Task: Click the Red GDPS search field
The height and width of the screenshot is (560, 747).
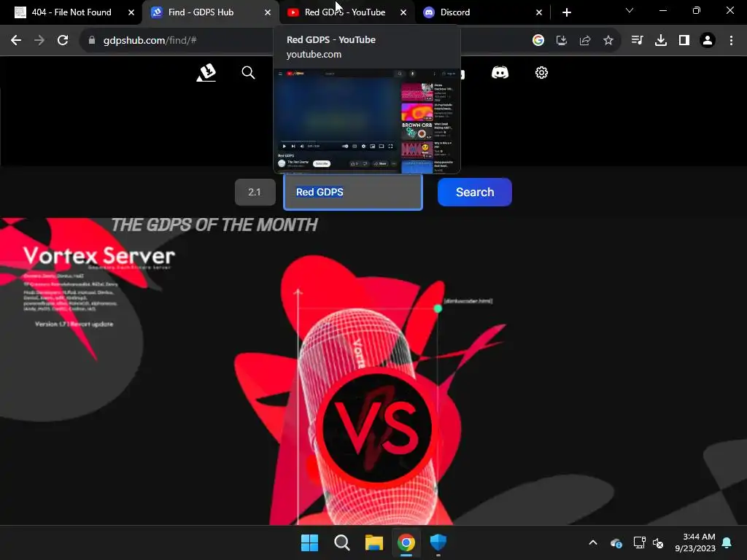Action: 353,192
